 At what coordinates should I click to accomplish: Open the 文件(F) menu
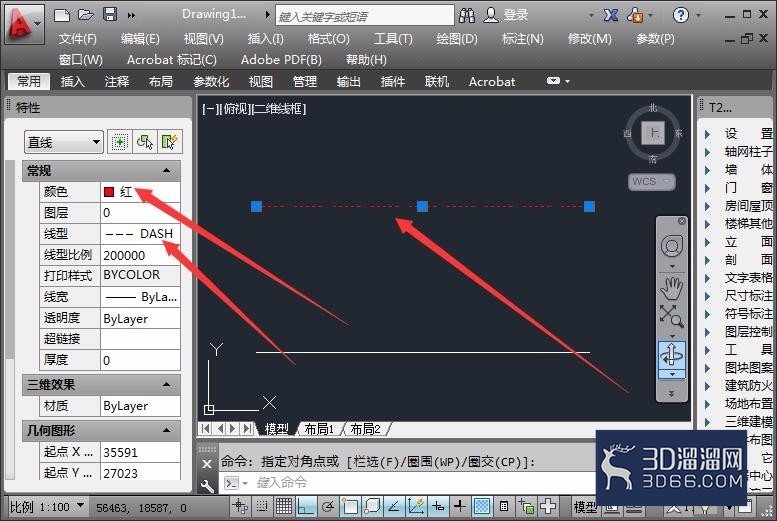point(78,39)
